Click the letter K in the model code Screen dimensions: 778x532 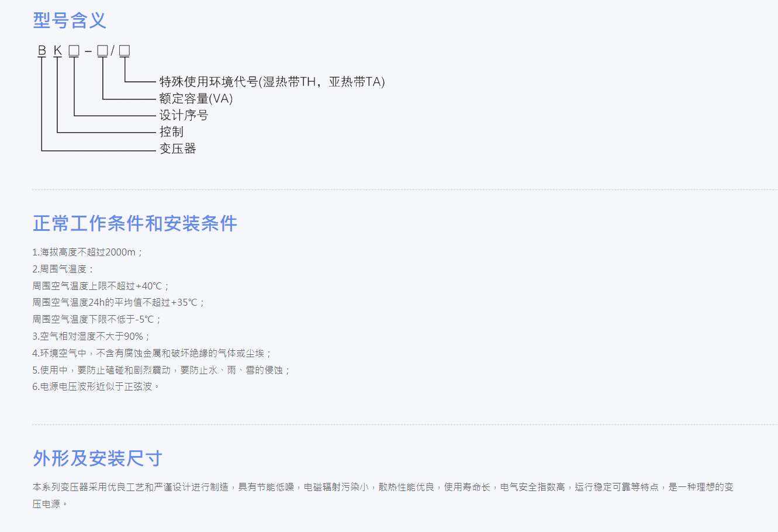coord(57,51)
